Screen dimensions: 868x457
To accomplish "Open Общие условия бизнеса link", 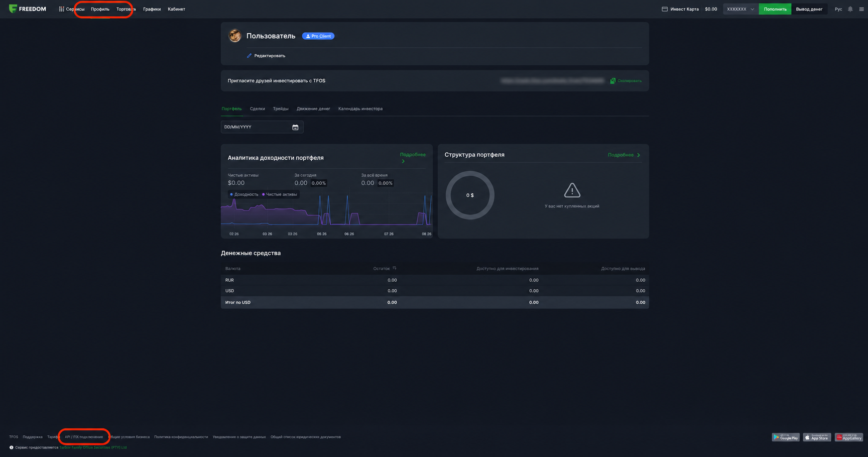I will (129, 437).
